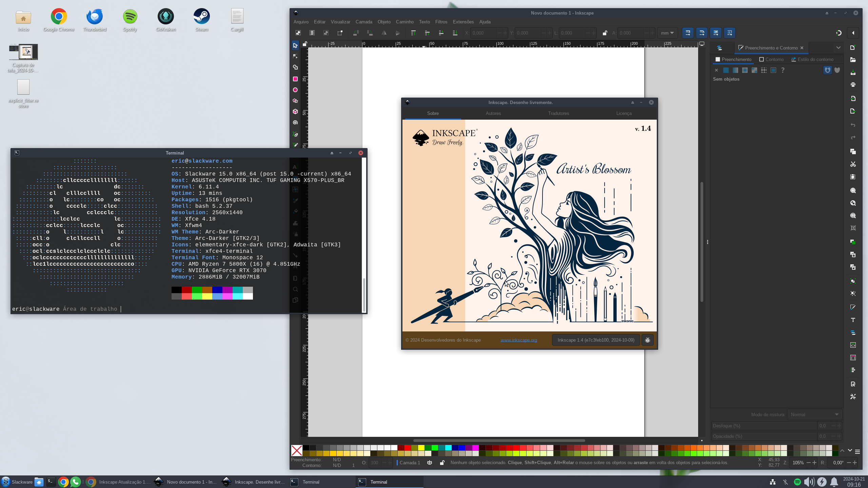Screen dimensions: 868x488
Task: Decrease rotation with minus stepper
Action: pos(849,463)
